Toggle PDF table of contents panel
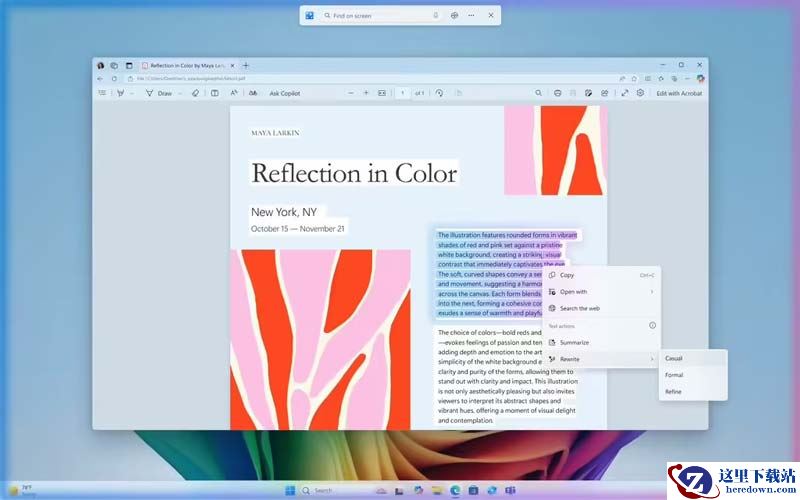Viewport: 800px width, 500px height. pyautogui.click(x=103, y=93)
